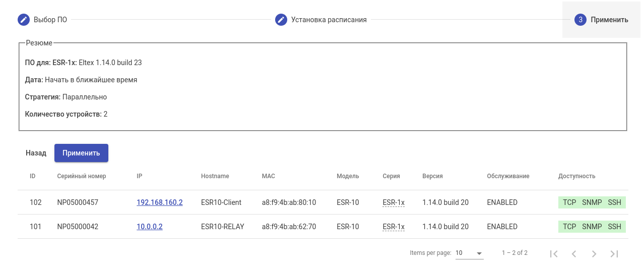Click the SSH availability badge for device 102
Viewport: 644px width, 264px height.
click(x=614, y=202)
